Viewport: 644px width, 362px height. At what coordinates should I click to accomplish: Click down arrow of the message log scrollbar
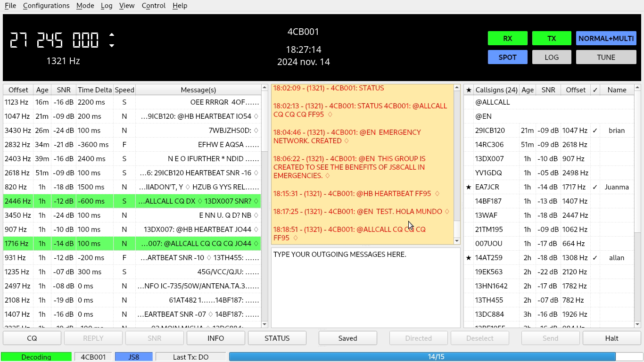tap(456, 241)
